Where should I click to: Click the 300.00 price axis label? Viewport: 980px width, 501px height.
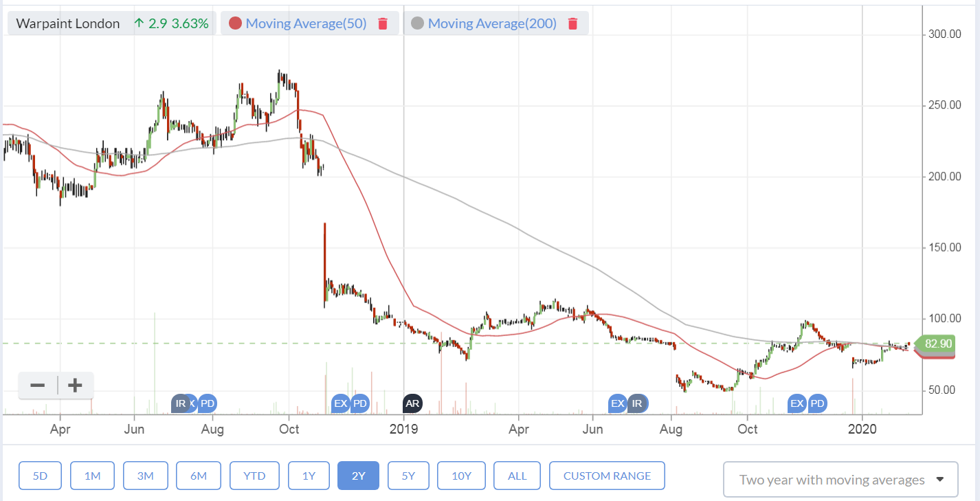[944, 34]
